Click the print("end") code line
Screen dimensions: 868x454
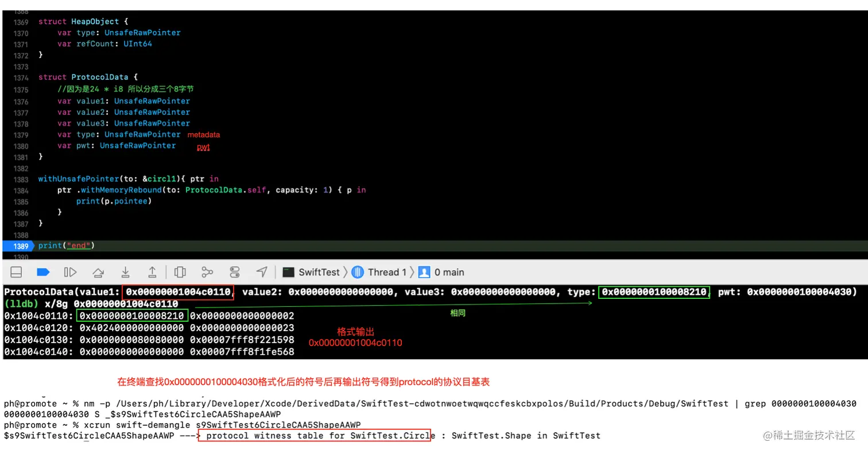pyautogui.click(x=67, y=245)
